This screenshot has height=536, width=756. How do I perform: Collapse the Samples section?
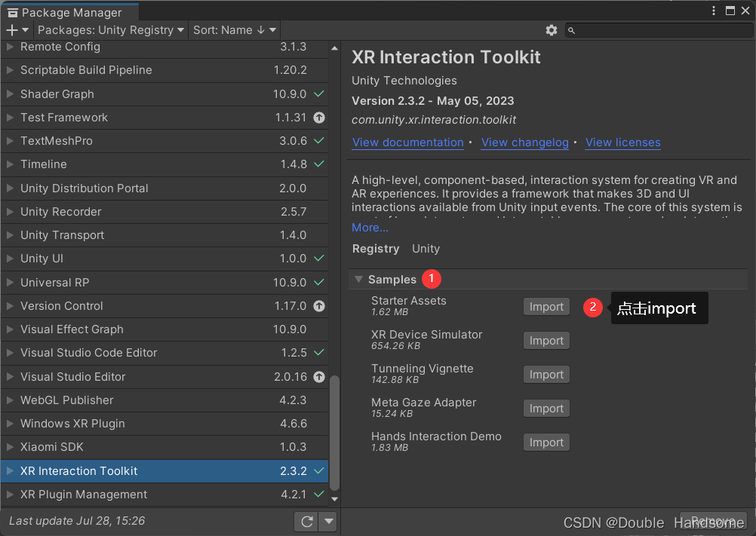click(359, 280)
